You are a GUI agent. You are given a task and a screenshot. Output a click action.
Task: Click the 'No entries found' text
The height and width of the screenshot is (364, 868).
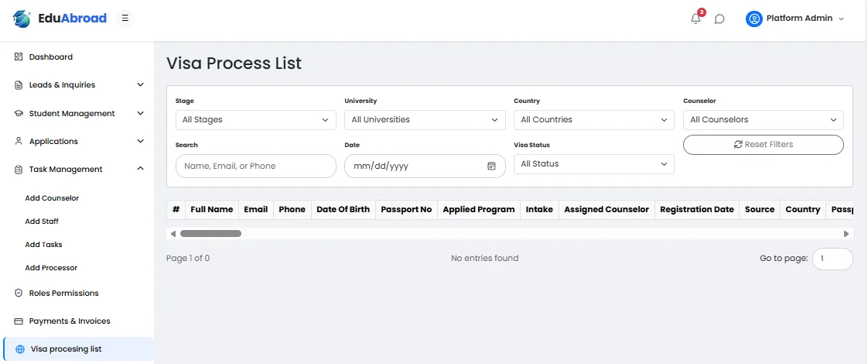(485, 258)
